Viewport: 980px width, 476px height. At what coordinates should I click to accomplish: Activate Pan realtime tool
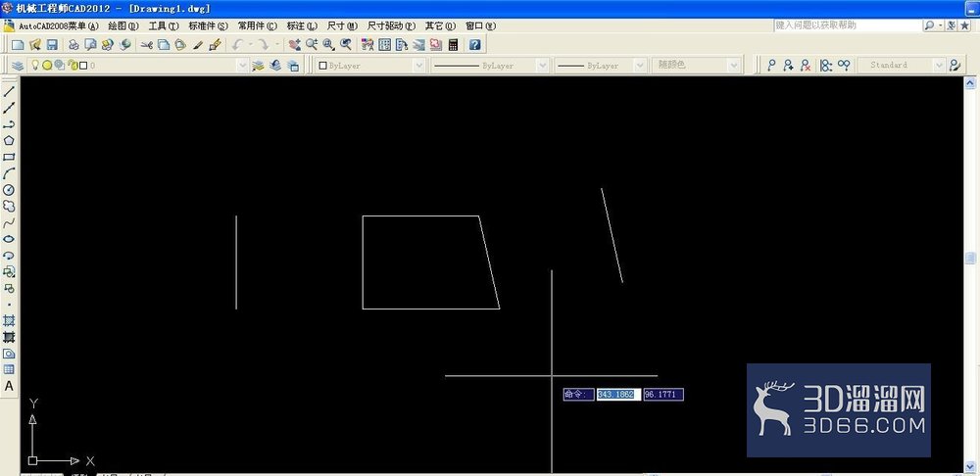tap(294, 44)
